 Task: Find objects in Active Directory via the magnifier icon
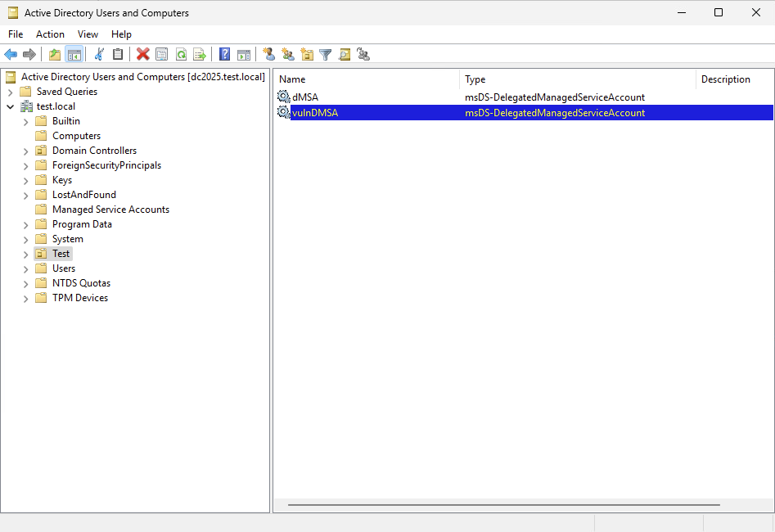pyautogui.click(x=345, y=54)
